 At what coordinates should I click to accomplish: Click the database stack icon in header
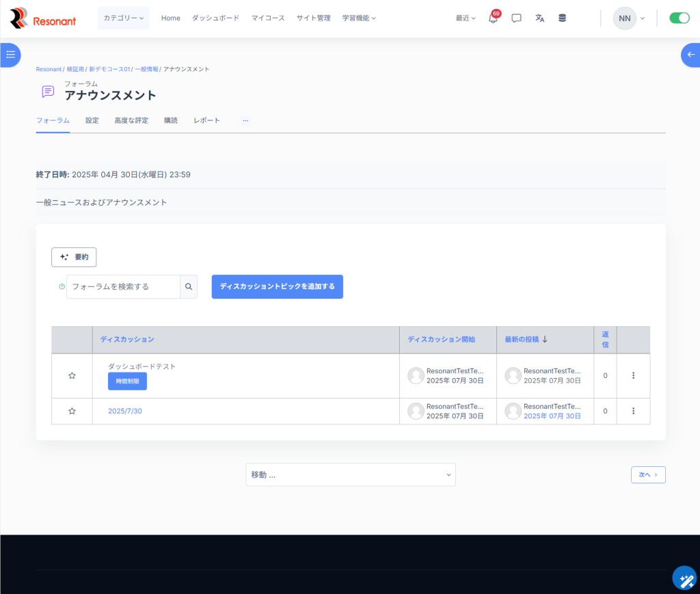tap(562, 18)
